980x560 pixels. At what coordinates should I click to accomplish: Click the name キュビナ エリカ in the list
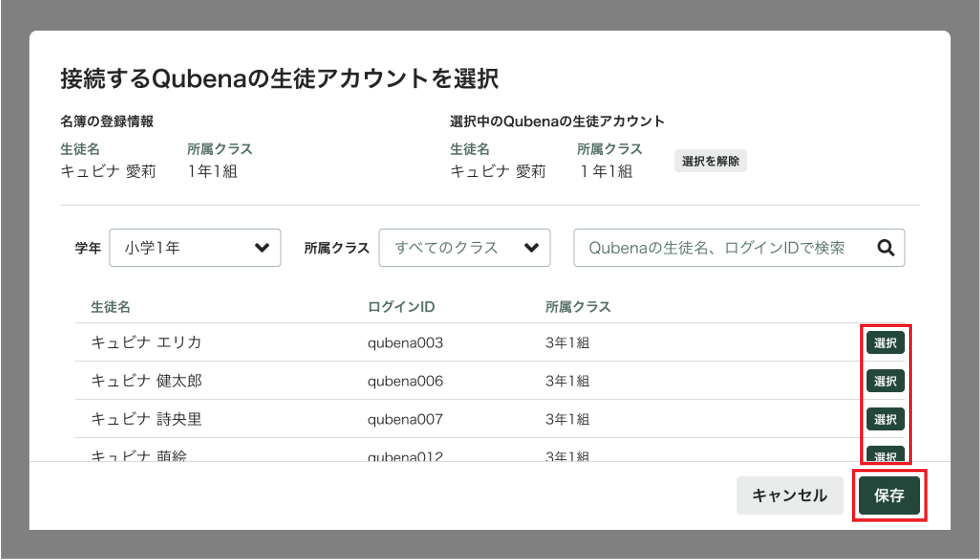coord(146,342)
